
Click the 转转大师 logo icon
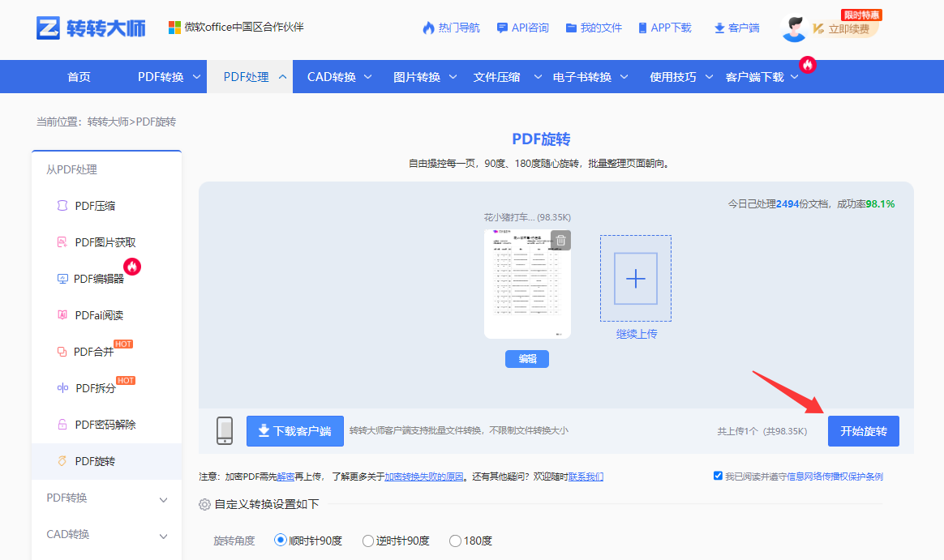coord(48,28)
